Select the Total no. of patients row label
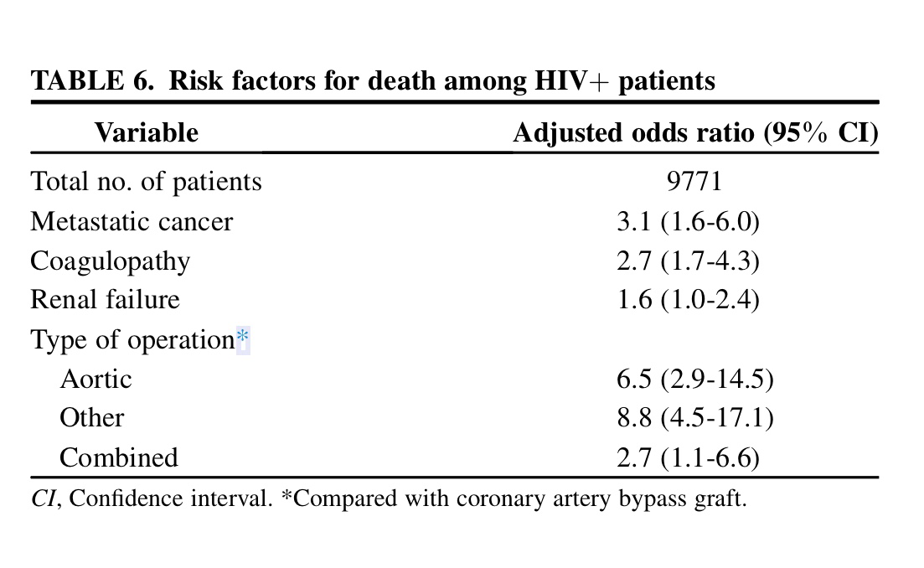 point(146,182)
